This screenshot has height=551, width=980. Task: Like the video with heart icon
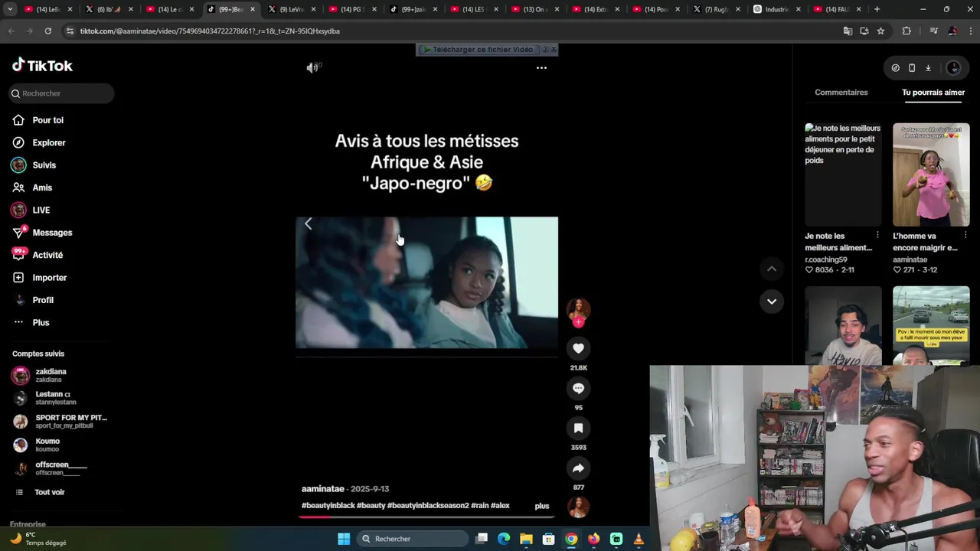click(x=578, y=348)
